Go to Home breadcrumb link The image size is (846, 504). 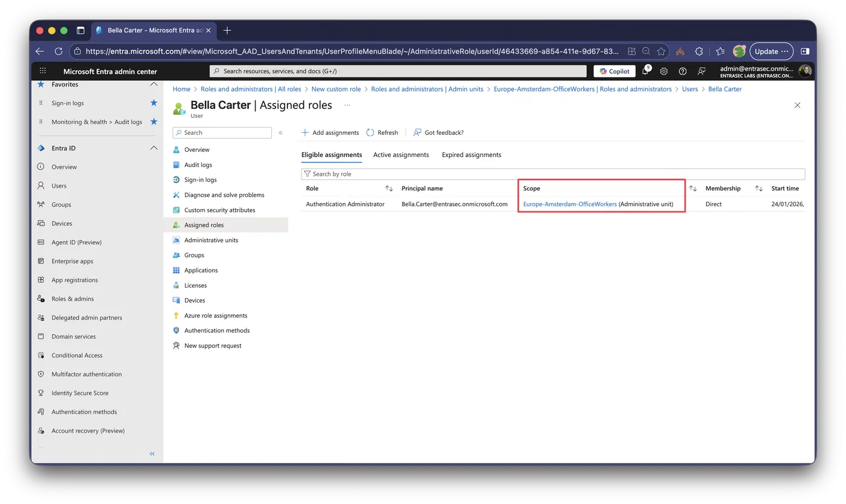click(x=181, y=89)
